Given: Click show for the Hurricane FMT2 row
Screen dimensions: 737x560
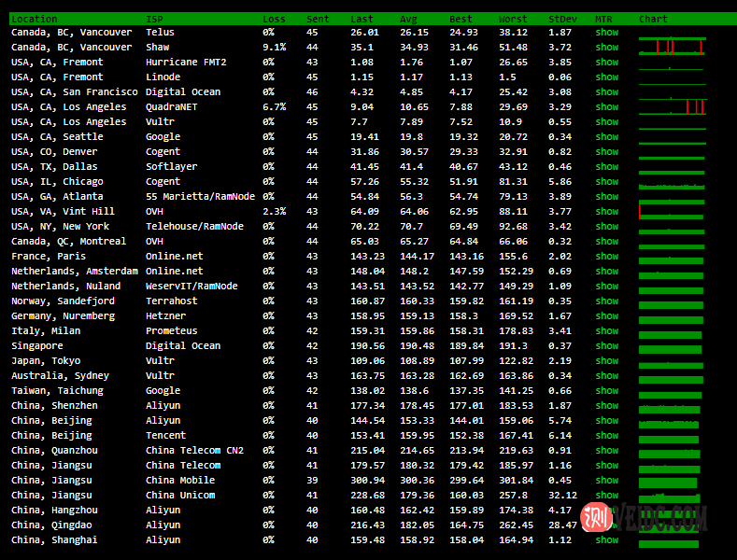Looking at the screenshot, I should pos(606,63).
